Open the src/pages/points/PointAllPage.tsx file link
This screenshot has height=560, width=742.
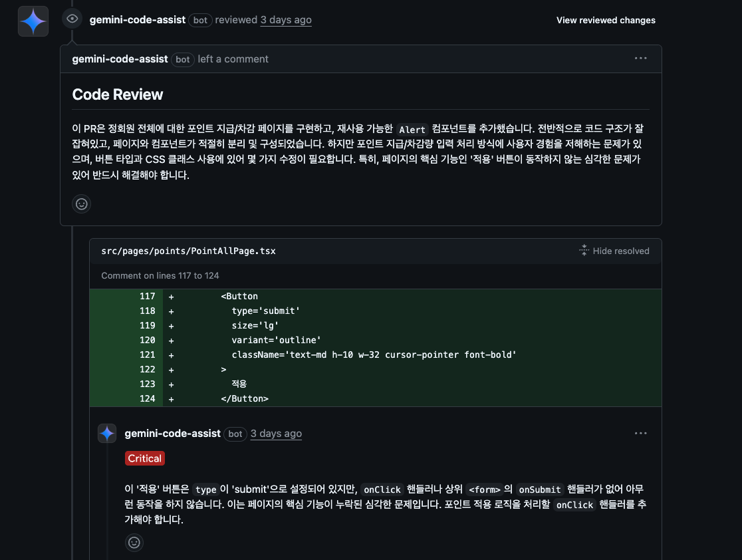(x=188, y=251)
